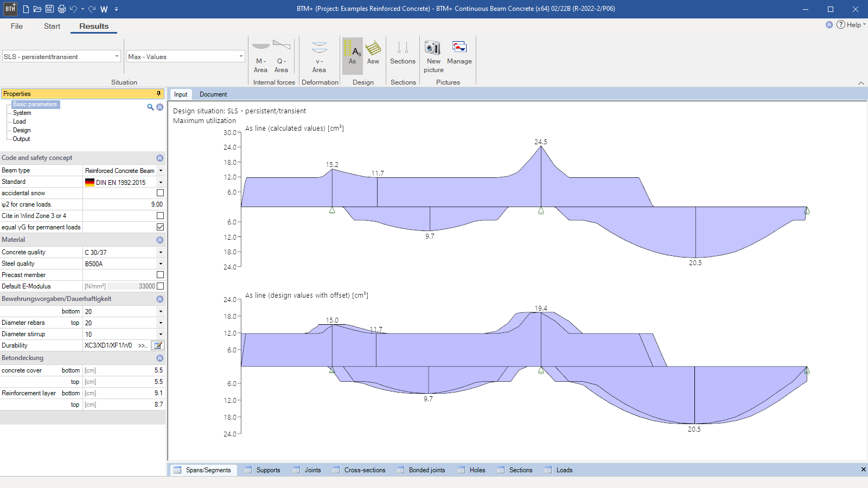Image resolution: width=868 pixels, height=488 pixels.
Task: Open the design situation SLS dropdown
Action: pos(117,56)
